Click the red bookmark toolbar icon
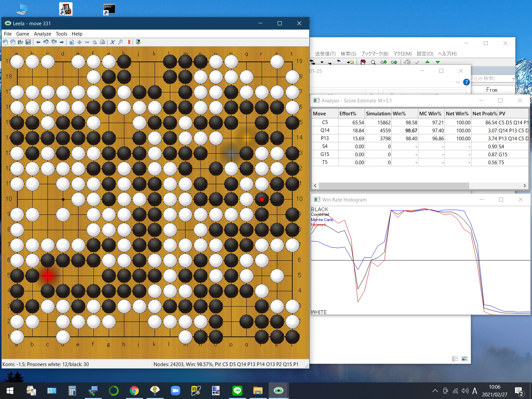 coord(129,42)
